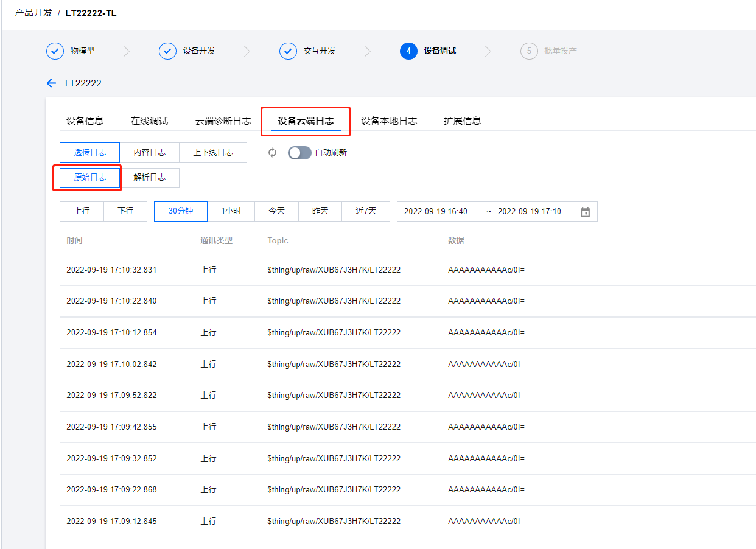Click LT22222-TL breadcrumb
This screenshot has width=756, height=549.
click(91, 13)
